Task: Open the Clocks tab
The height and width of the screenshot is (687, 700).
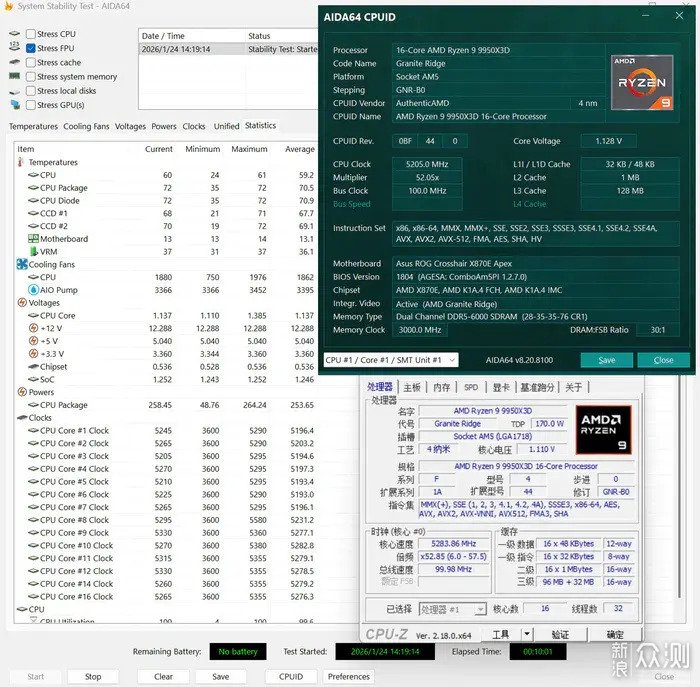Action: tap(194, 126)
